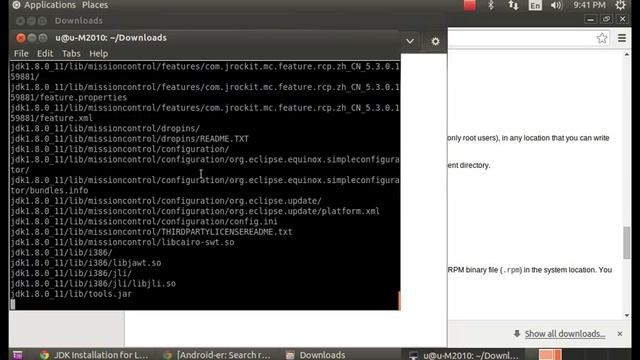Click the terminal line ending with libjawt.so
Screen dimensions: 640x360
click(86, 263)
